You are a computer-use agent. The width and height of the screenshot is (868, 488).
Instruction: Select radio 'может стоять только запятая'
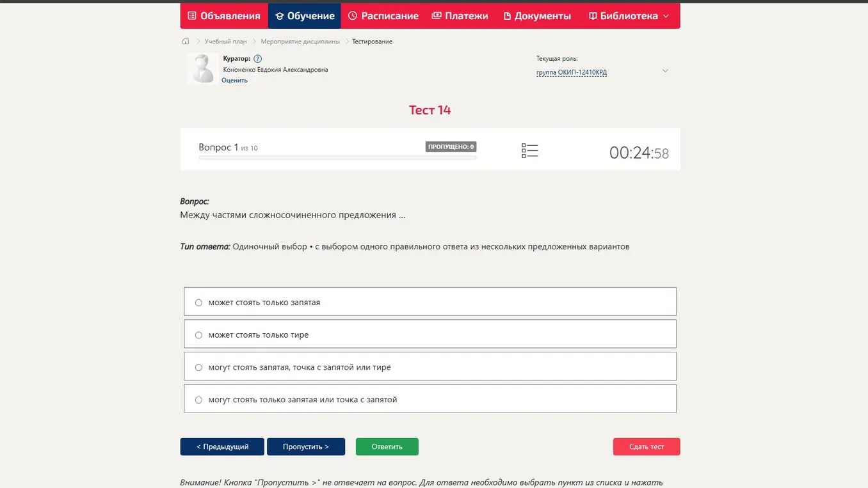[x=198, y=303]
